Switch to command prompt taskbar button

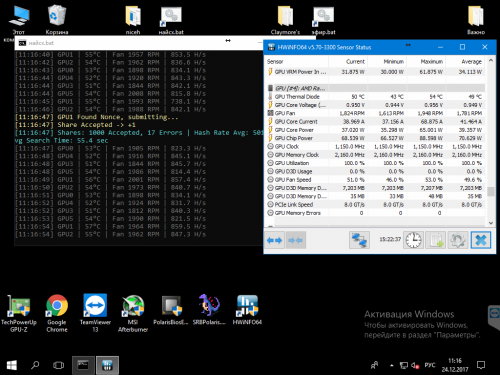click(x=83, y=365)
